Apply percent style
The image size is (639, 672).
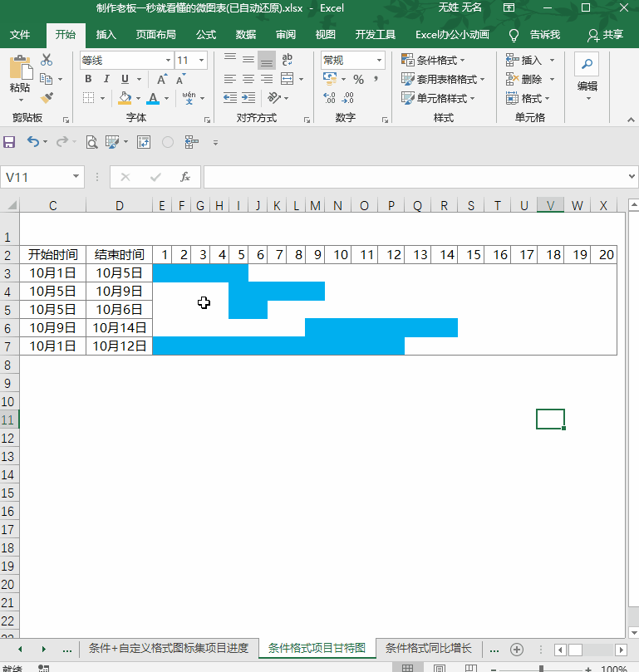tap(358, 79)
